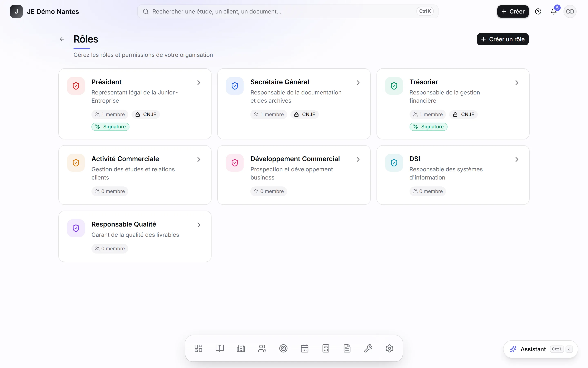Open the Développement Commercial role title
Screen dimensions: 588x368
pyautogui.click(x=295, y=159)
